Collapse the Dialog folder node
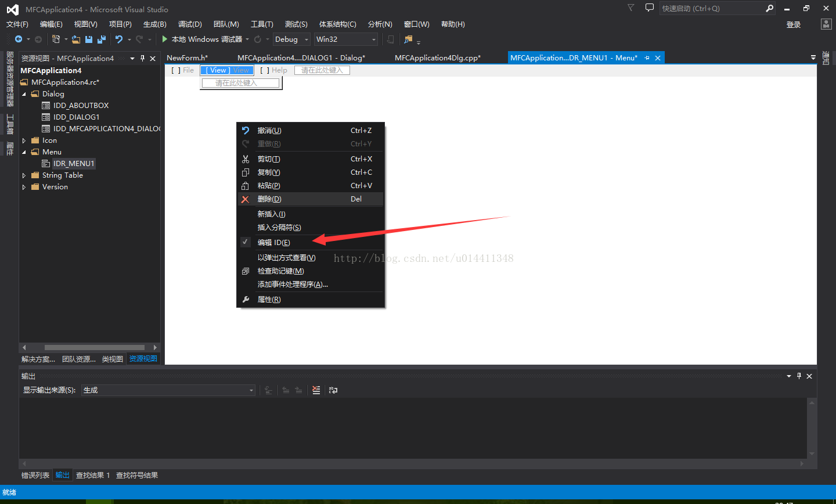Viewport: 836px width, 504px height. pyautogui.click(x=24, y=93)
